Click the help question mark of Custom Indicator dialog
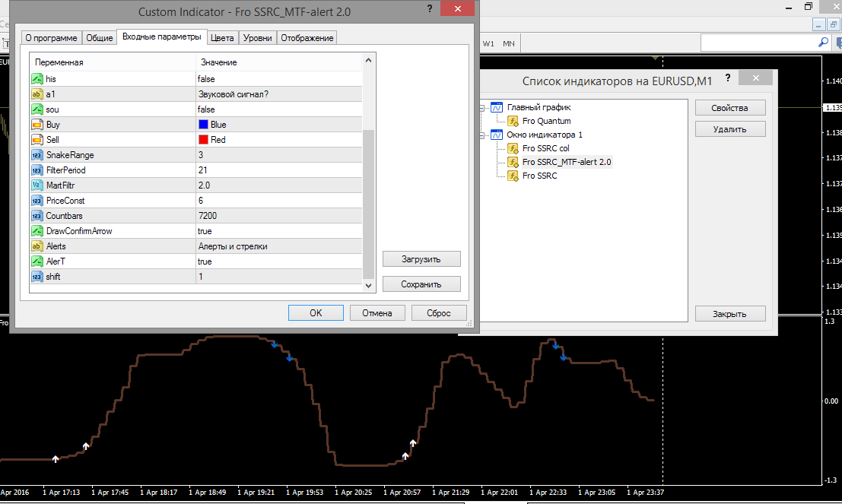Screen dimensions: 842x504 click(430, 8)
